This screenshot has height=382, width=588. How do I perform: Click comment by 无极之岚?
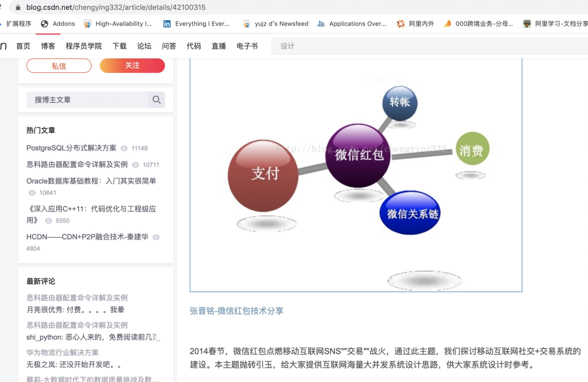coord(74,365)
